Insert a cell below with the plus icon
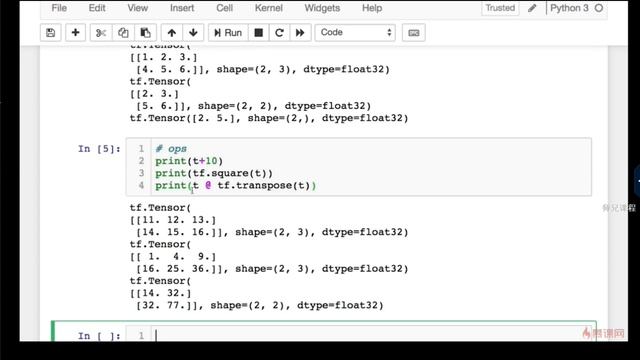The image size is (640, 360). [x=76, y=33]
